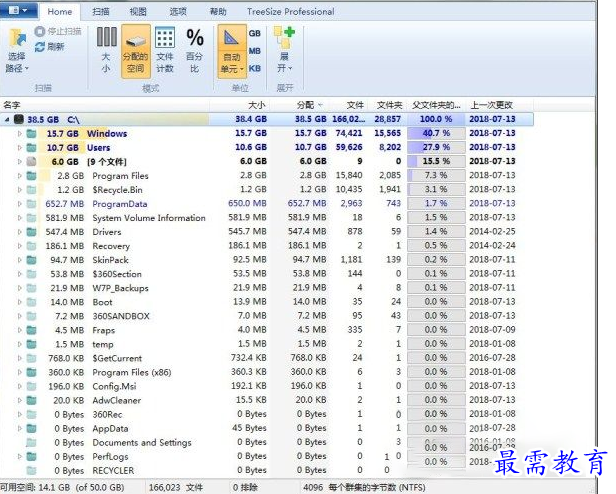This screenshot has height=494, width=616.
Task: Click the AppData folder icon
Action: 31,428
